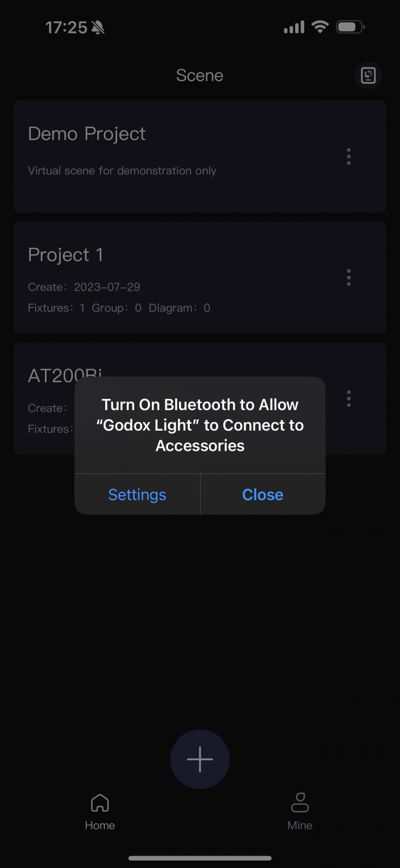This screenshot has height=868, width=400.
Task: Tap the battery indicator icon
Action: (350, 27)
